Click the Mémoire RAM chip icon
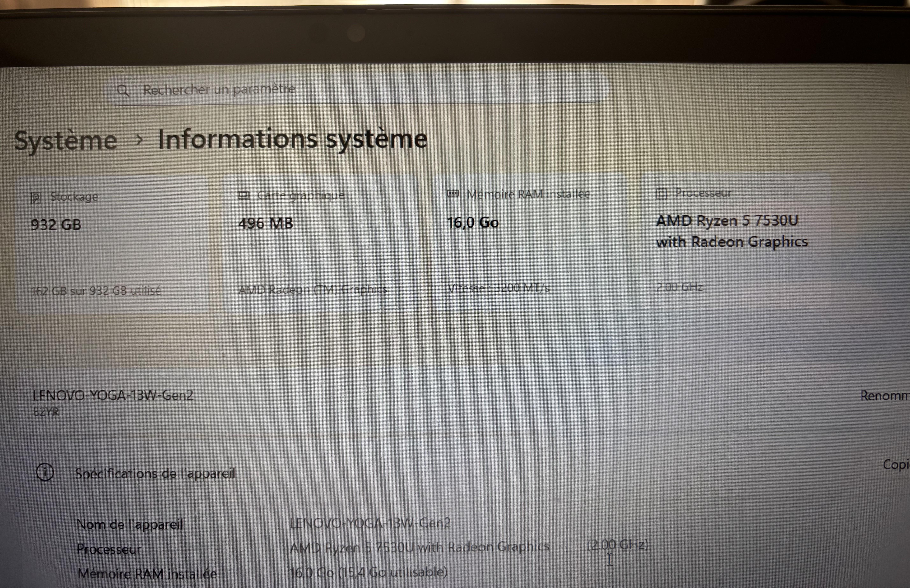The width and height of the screenshot is (910, 588). coord(453,194)
